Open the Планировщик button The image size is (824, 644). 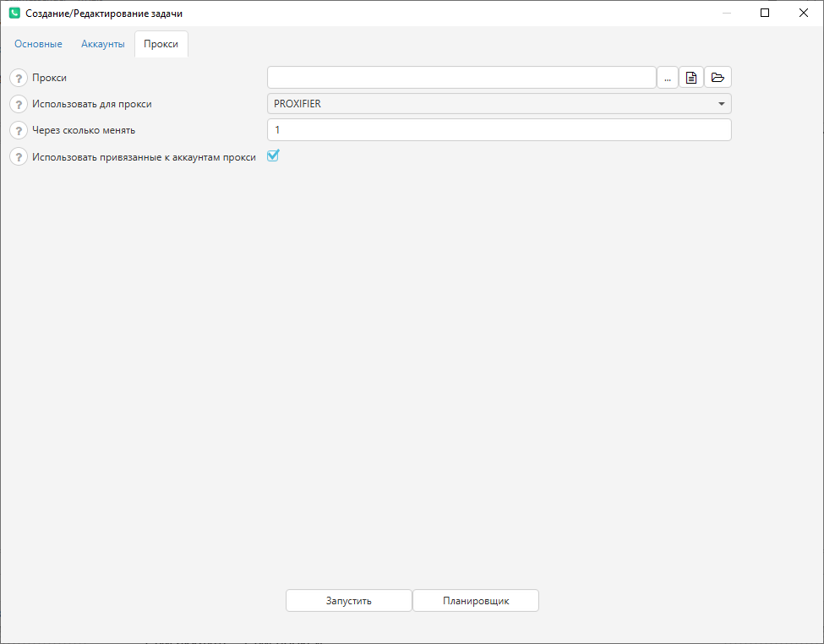[x=476, y=601]
